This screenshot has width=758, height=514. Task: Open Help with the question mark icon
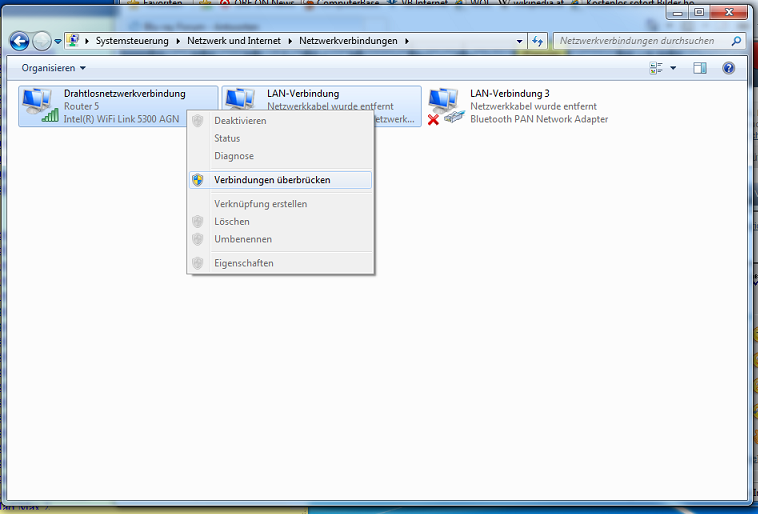[729, 68]
